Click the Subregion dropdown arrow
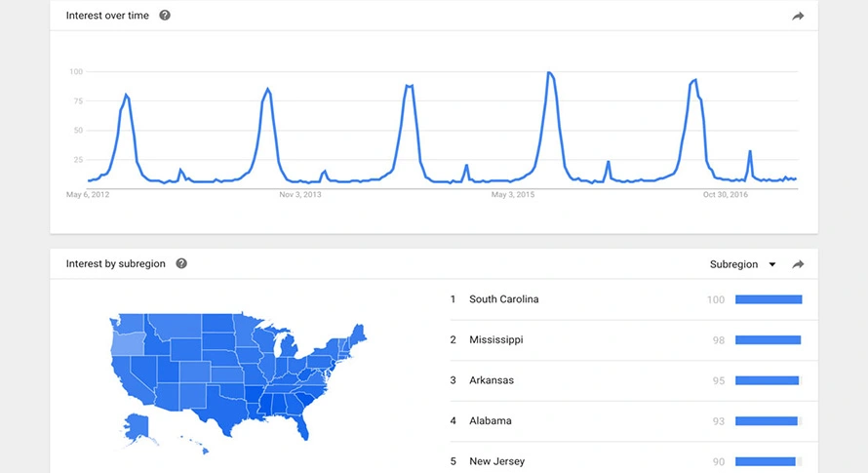 point(772,264)
